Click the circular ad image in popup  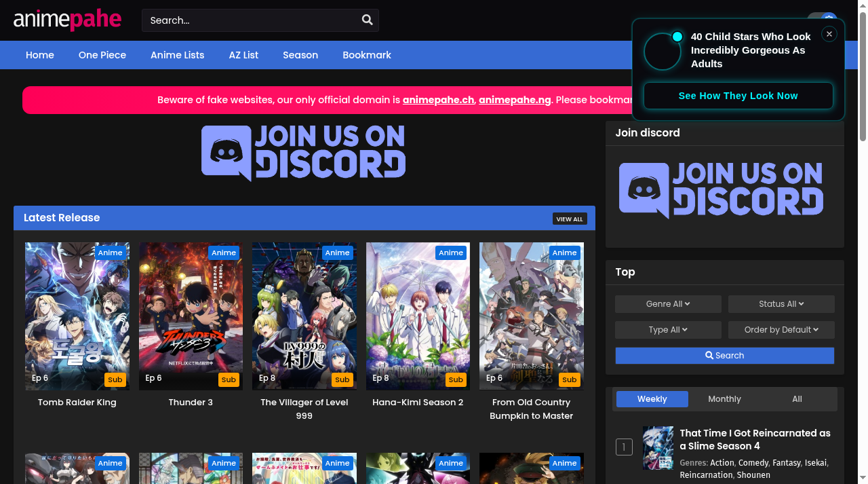663,52
